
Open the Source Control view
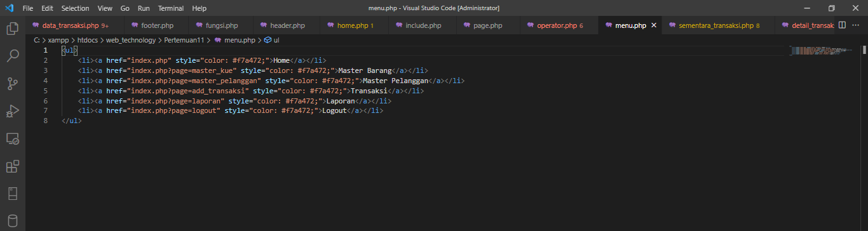(x=12, y=84)
